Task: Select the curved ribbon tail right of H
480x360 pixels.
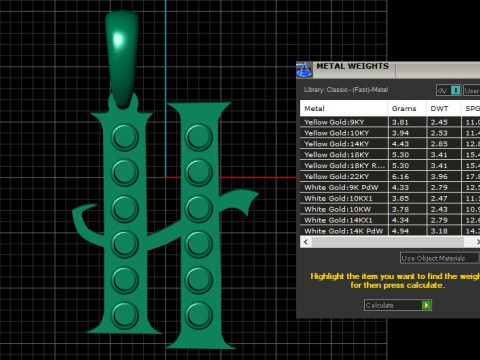Action: [x=238, y=201]
